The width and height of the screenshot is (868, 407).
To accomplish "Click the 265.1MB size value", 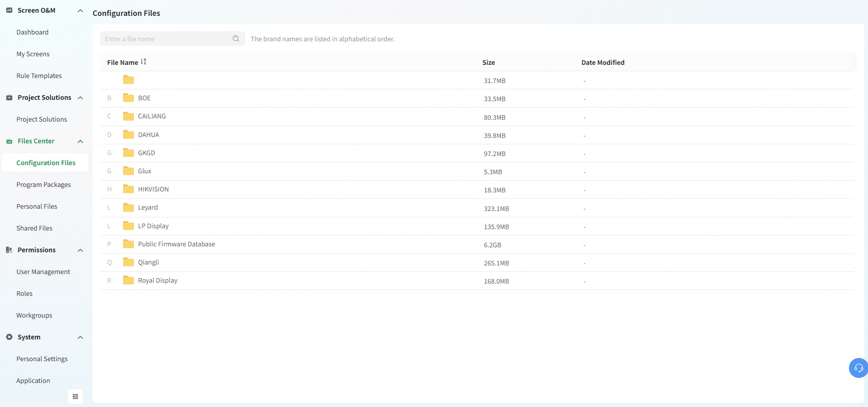I will click(x=496, y=263).
